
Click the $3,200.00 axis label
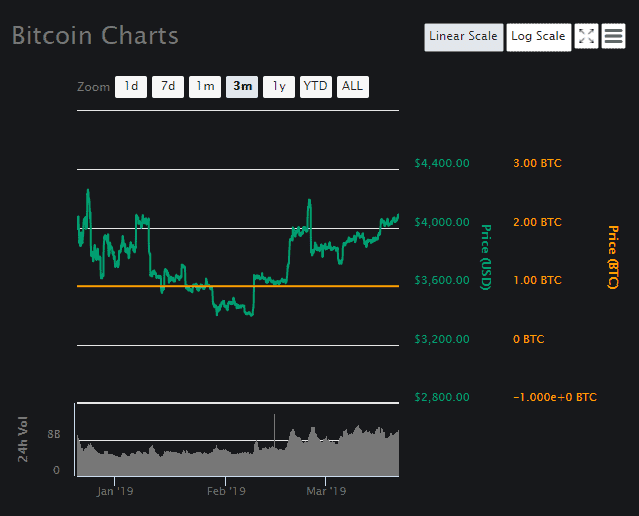point(442,339)
